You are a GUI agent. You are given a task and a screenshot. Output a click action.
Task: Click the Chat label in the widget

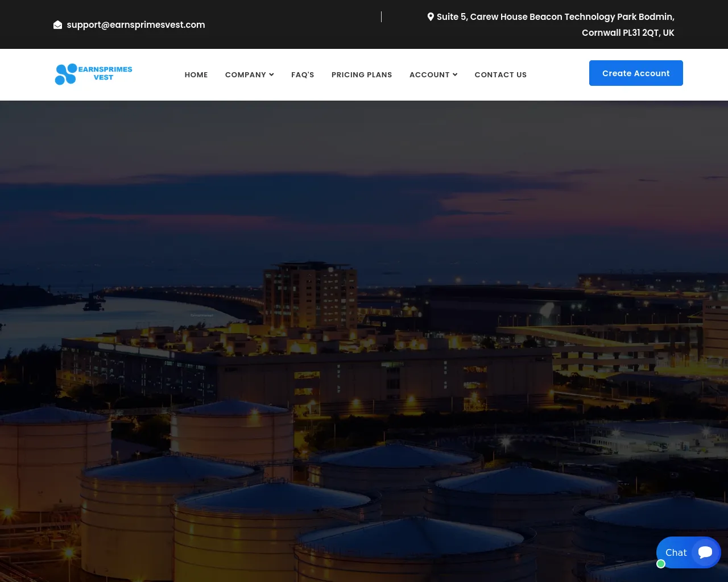click(x=676, y=552)
